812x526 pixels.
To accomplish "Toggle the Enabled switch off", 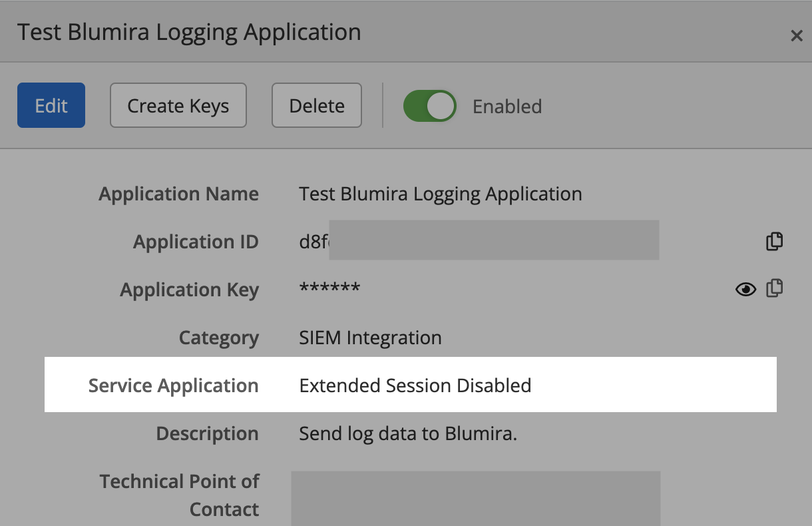I will [x=430, y=106].
